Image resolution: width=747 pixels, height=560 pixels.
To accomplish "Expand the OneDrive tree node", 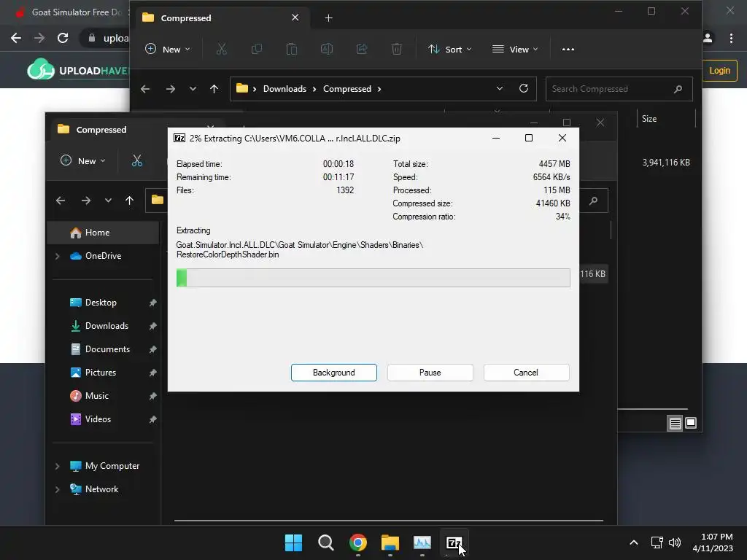I will coord(57,256).
